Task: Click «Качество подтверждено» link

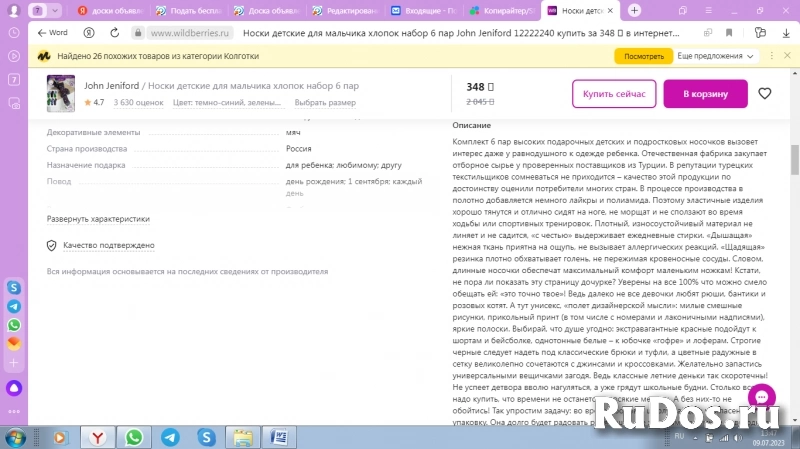Action: [x=109, y=245]
